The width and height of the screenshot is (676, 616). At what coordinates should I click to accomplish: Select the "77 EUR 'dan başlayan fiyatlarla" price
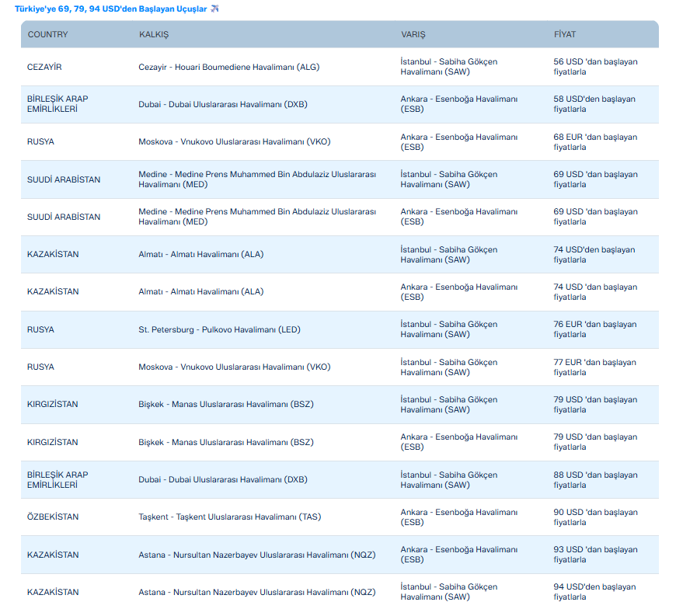pyautogui.click(x=595, y=367)
